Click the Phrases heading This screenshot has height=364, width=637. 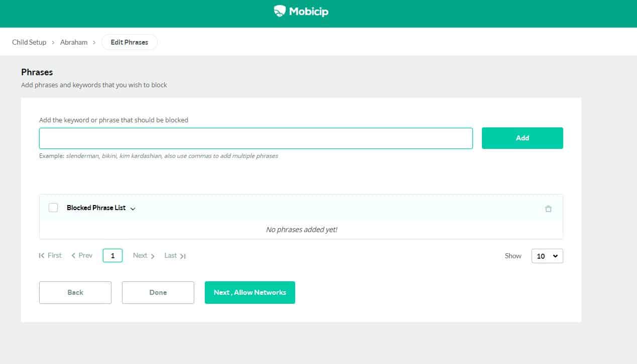37,72
